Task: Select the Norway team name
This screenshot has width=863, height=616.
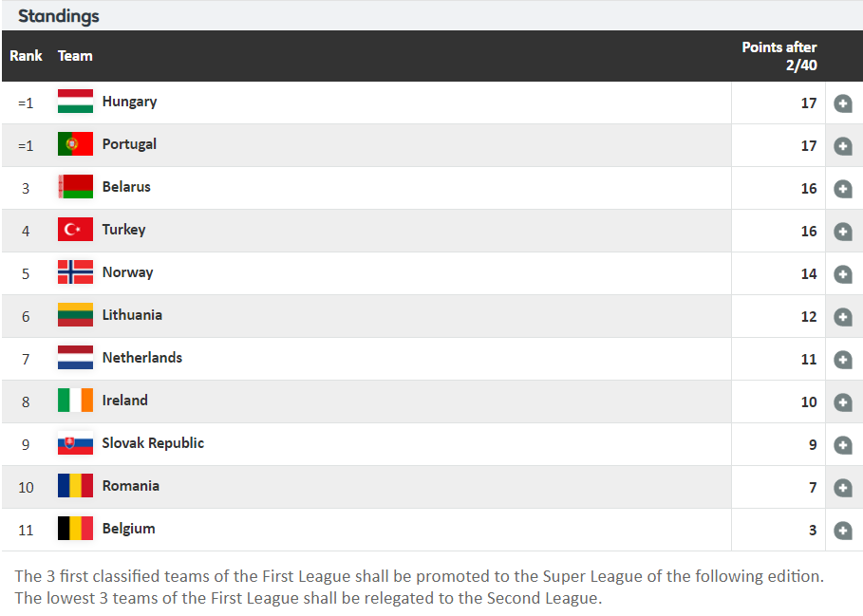Action: click(x=127, y=272)
